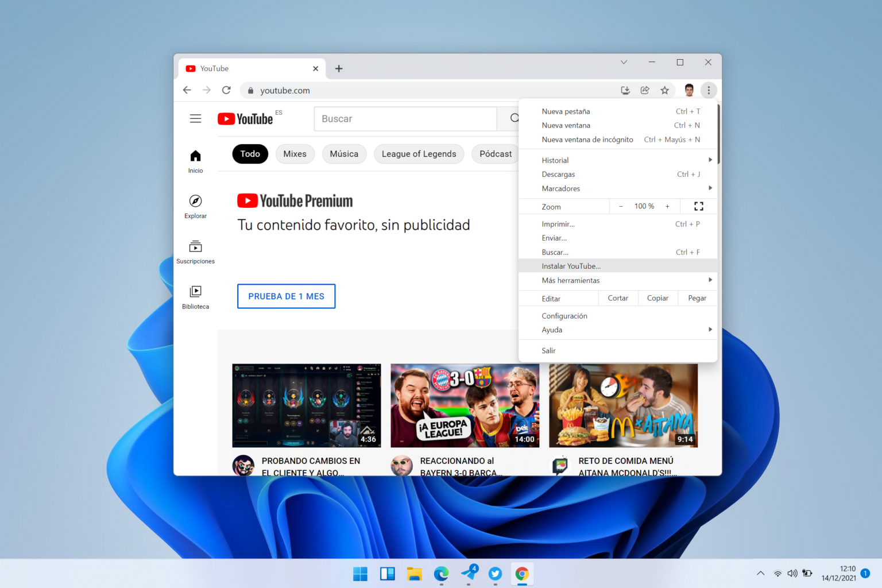
Task: Click Salir to exit Chrome
Action: (618, 350)
